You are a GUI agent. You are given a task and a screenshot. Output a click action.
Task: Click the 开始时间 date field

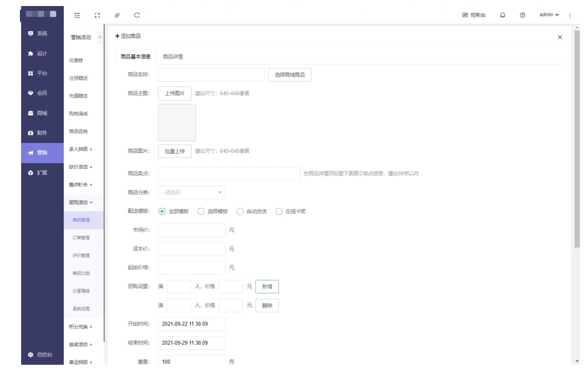pos(192,324)
